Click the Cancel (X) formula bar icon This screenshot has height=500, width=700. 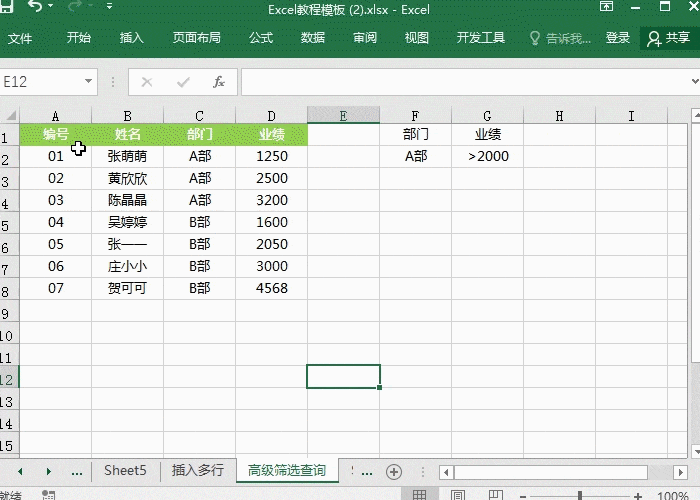click(147, 82)
